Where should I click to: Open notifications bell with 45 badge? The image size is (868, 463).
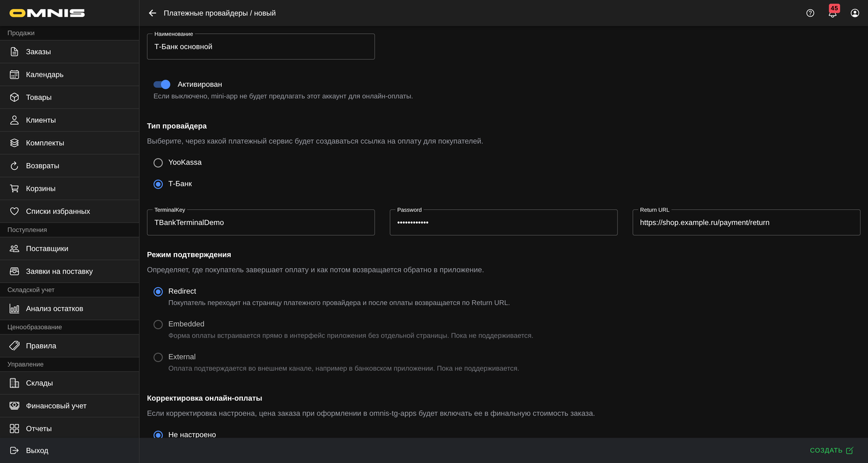point(832,12)
